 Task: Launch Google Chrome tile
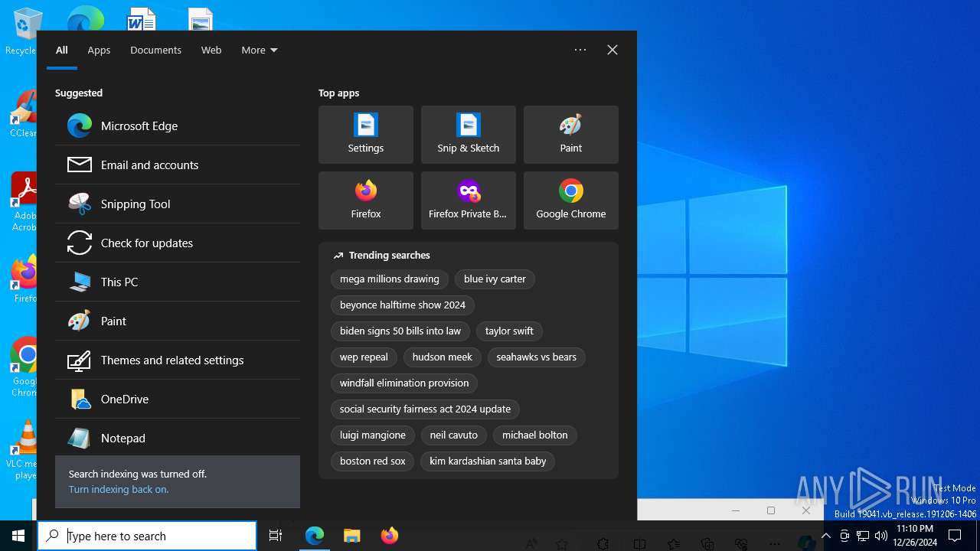[571, 201]
